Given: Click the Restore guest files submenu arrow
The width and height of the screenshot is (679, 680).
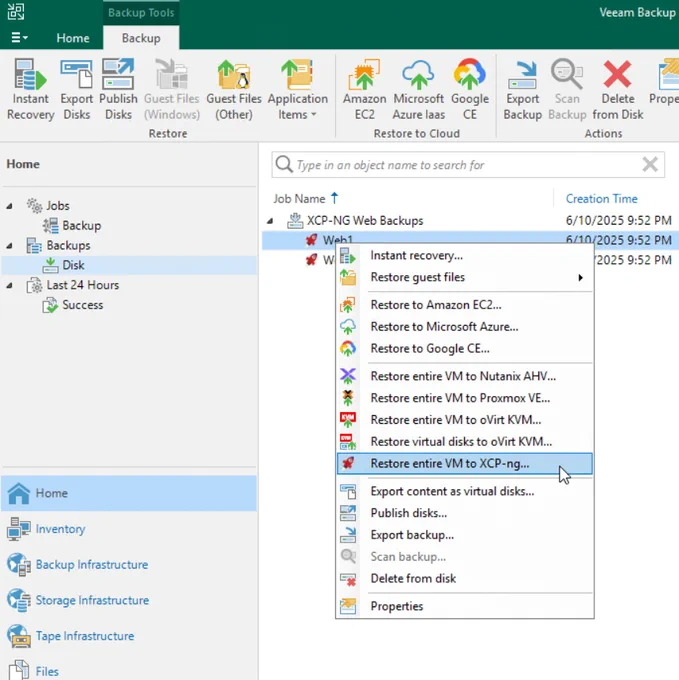Looking at the screenshot, I should (580, 278).
